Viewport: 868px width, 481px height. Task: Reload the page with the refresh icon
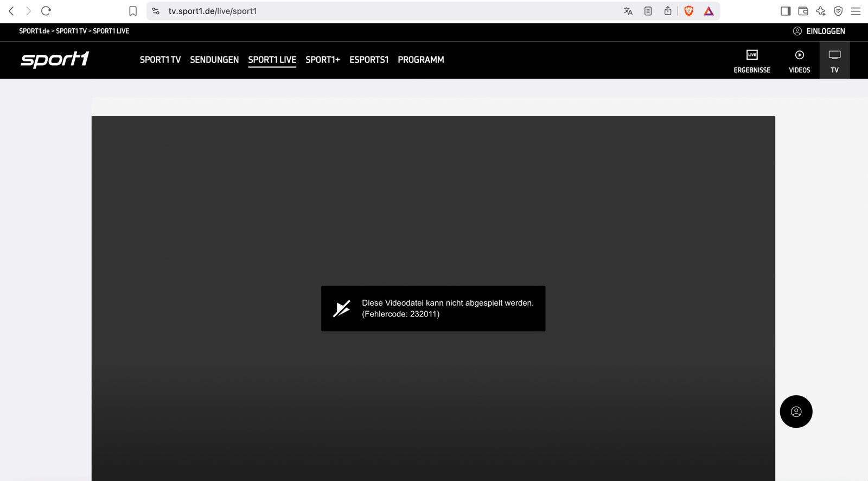(46, 11)
